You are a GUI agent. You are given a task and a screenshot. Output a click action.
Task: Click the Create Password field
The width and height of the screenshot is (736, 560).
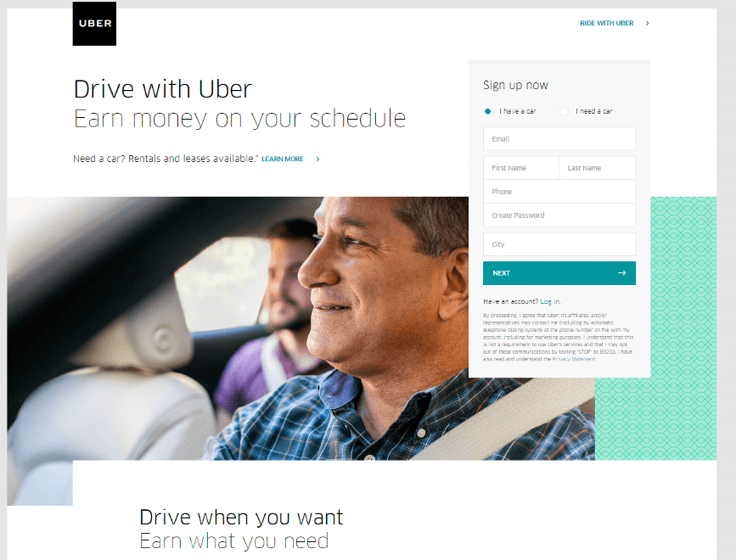click(x=559, y=216)
